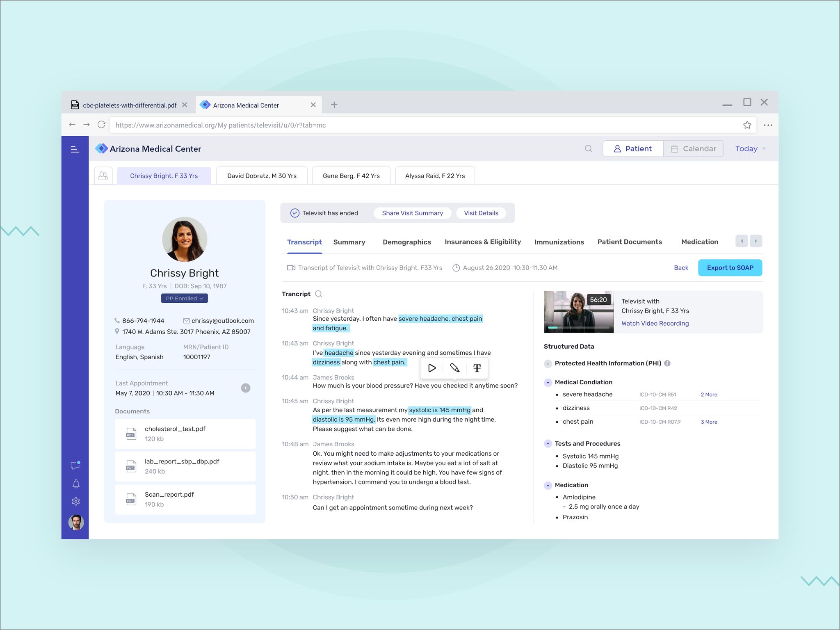
Task: Click Export to SOAP button
Action: pyautogui.click(x=730, y=268)
